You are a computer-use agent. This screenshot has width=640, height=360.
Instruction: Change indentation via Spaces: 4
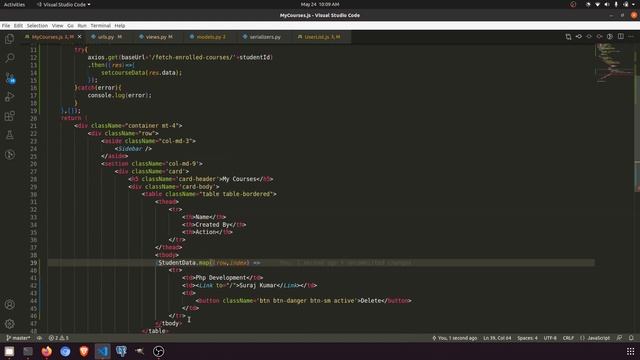[527, 338]
